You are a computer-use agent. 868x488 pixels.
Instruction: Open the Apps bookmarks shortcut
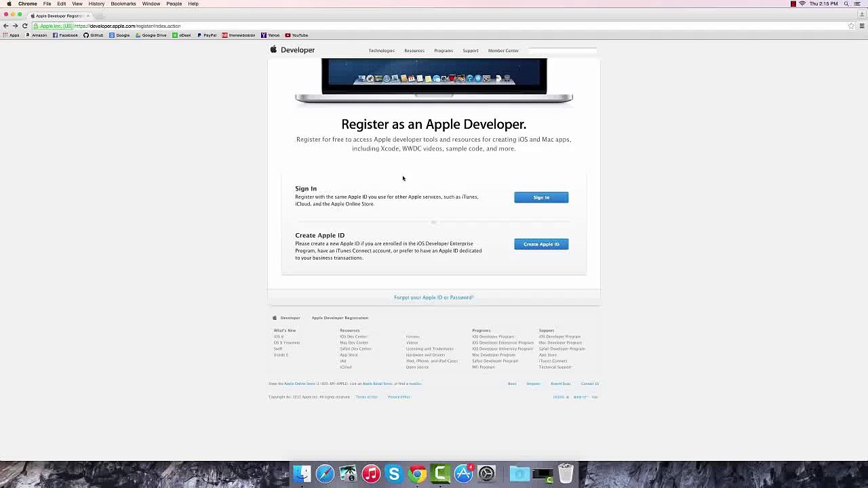[11, 35]
